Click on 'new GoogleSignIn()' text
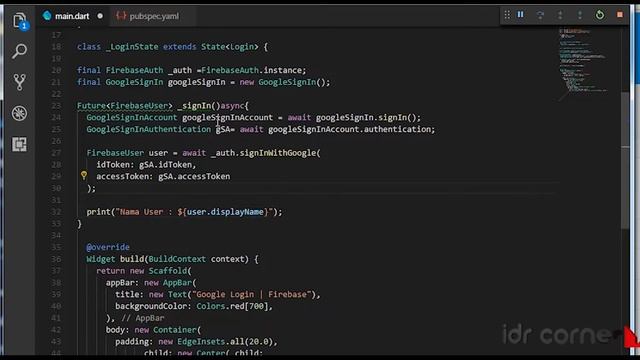 point(282,82)
